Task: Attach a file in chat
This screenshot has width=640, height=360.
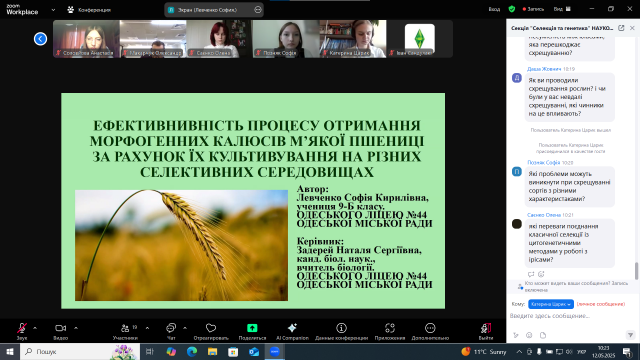Action: pyautogui.click(x=543, y=335)
